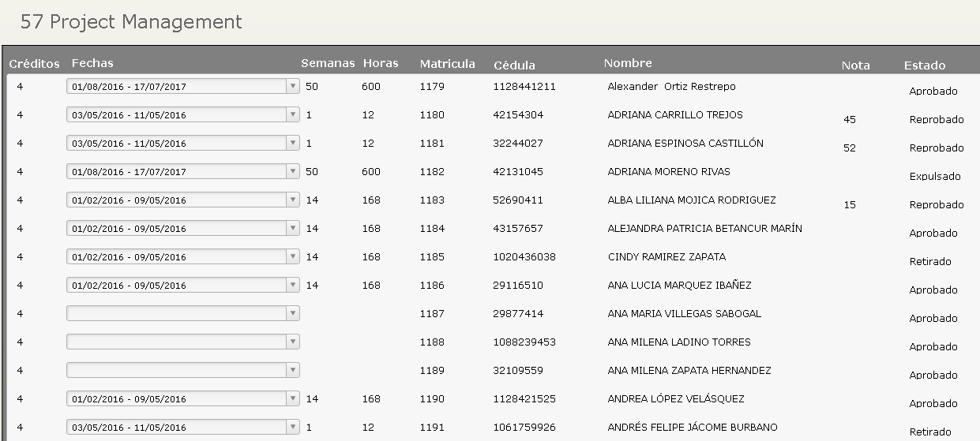Select name ADRIANA MORENO RIVAS
This screenshot has width=980, height=441.
pos(669,171)
